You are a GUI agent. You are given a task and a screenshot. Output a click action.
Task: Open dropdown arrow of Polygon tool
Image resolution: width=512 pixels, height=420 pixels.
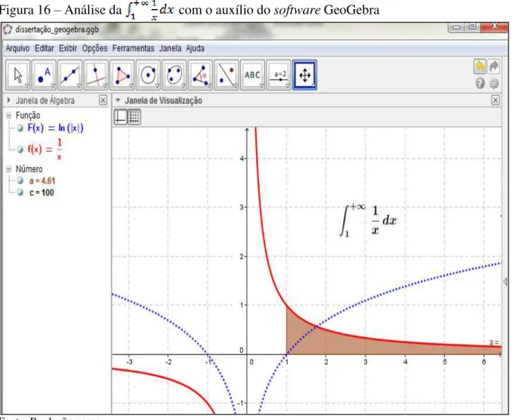pyautogui.click(x=131, y=86)
